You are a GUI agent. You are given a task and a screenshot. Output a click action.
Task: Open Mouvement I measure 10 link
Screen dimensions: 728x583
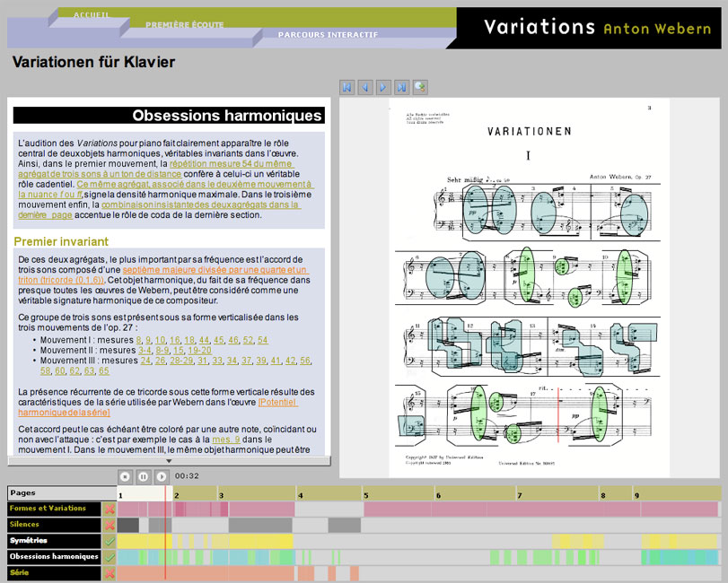(160, 340)
